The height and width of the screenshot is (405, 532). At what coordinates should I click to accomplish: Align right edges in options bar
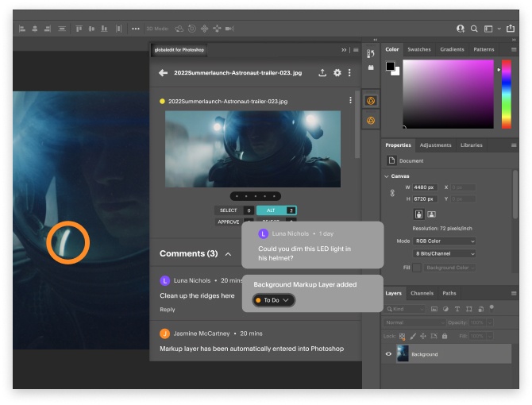(x=48, y=29)
